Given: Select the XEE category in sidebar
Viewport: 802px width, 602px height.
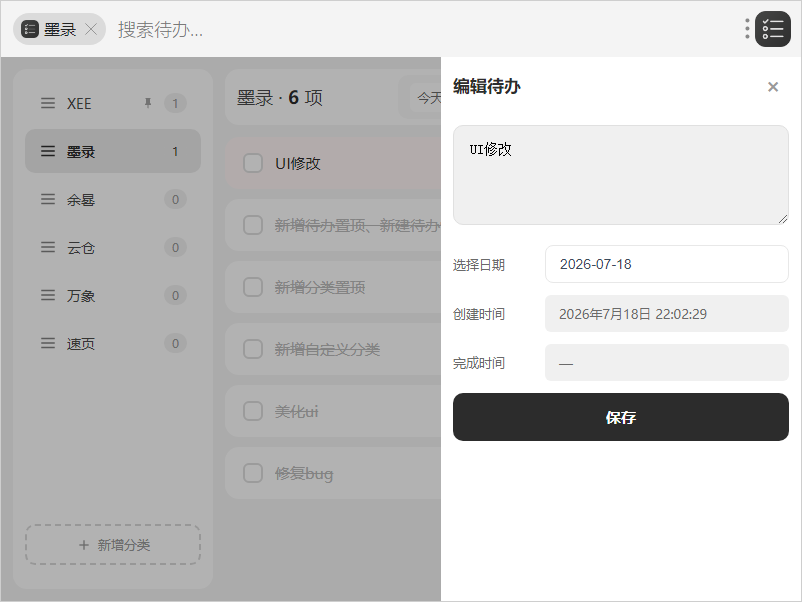Looking at the screenshot, I should tap(113, 103).
